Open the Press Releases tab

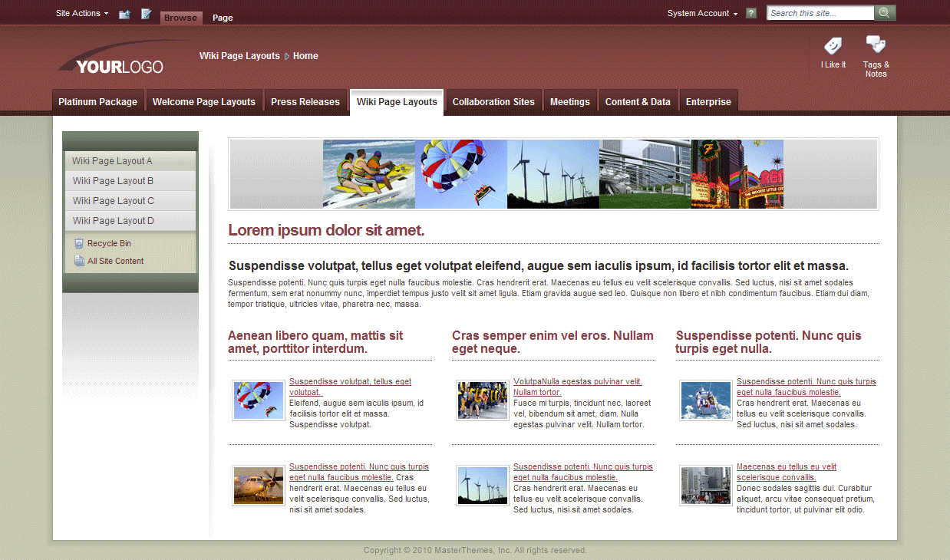305,100
